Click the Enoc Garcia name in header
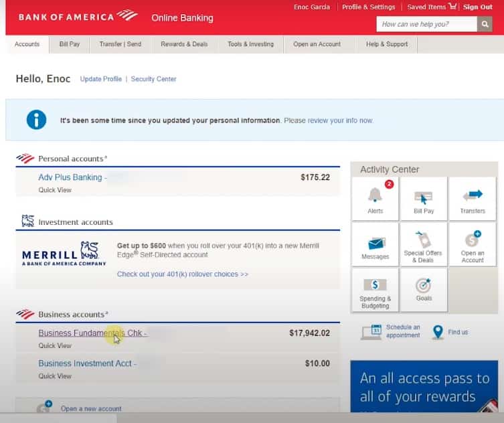Image resolution: width=504 pixels, height=423 pixels. point(312,7)
